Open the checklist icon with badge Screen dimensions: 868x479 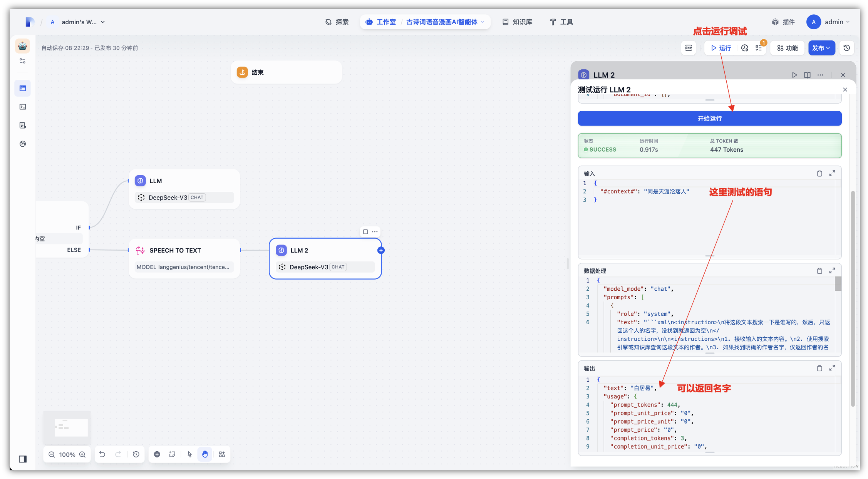759,48
